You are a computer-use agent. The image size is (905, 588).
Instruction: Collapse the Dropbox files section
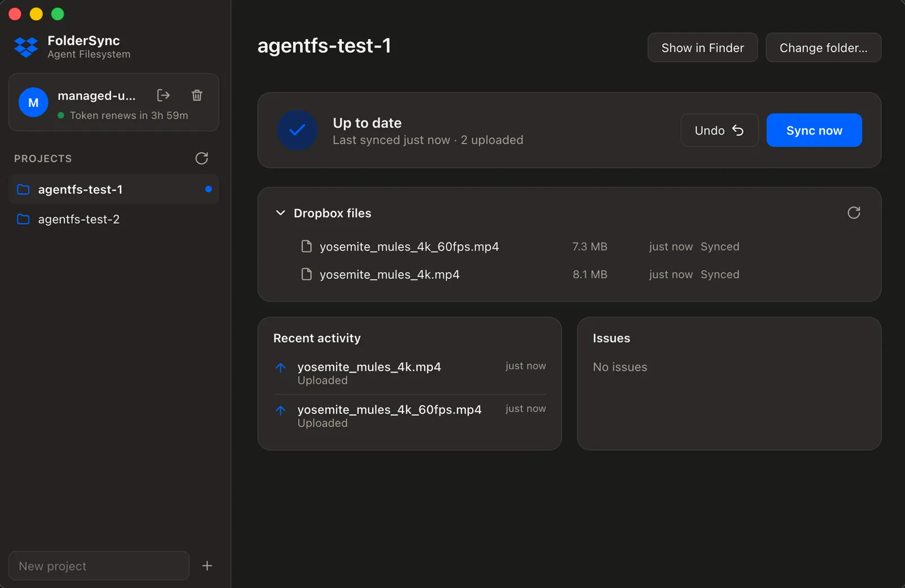[281, 213]
